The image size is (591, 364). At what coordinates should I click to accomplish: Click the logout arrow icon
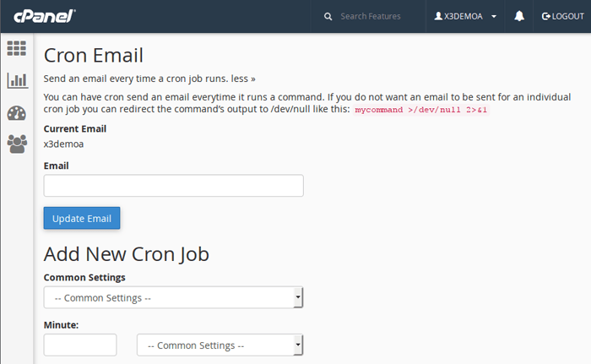(x=546, y=16)
